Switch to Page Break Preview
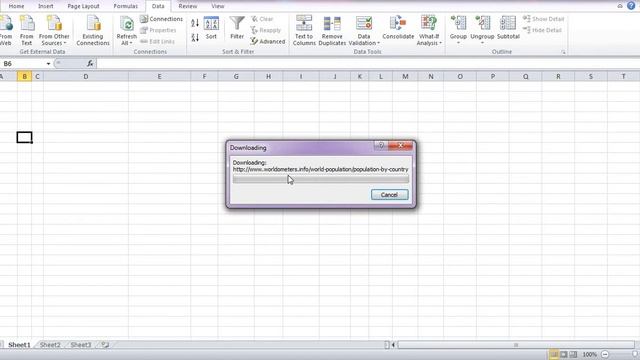This screenshot has width=640, height=360. coord(573,354)
